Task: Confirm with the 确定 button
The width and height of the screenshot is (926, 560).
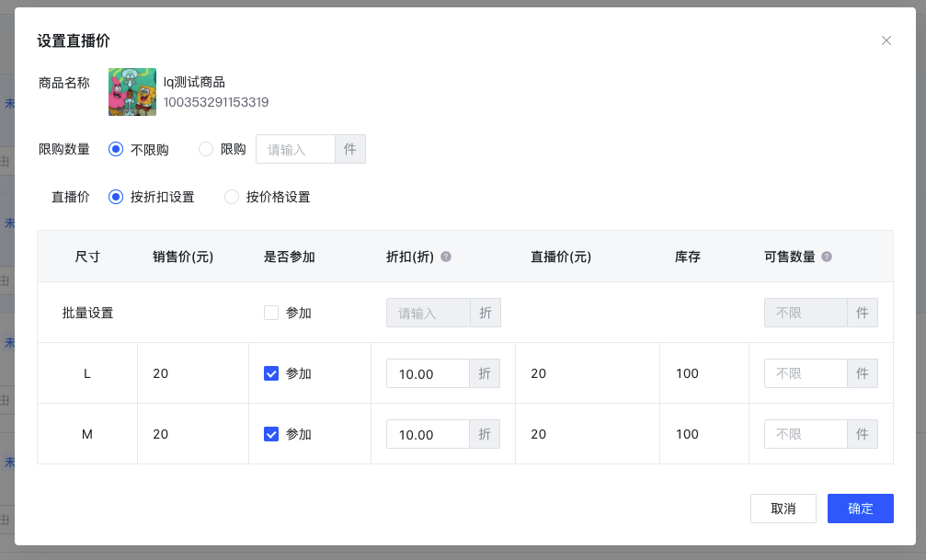Action: pos(861,509)
